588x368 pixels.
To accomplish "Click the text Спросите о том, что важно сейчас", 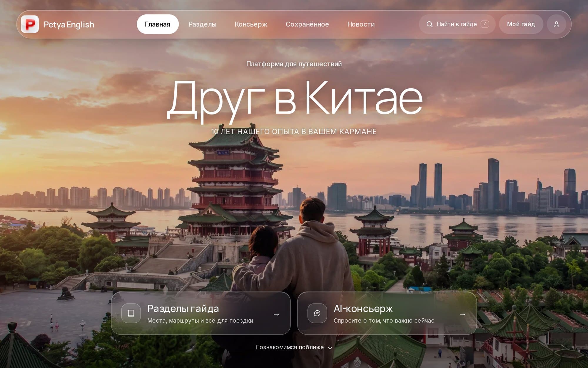I will click(384, 321).
